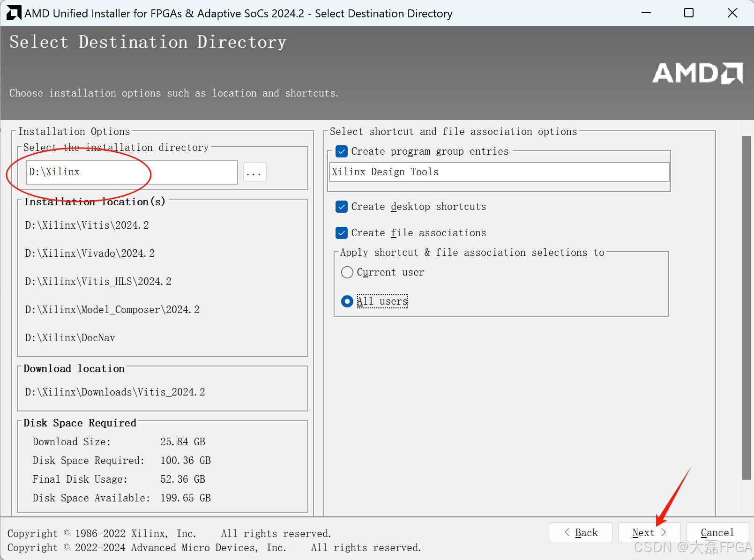Click path D:\Xilinx\Vitis\2024.2
Viewport: 754px width, 560px height.
pos(87,225)
